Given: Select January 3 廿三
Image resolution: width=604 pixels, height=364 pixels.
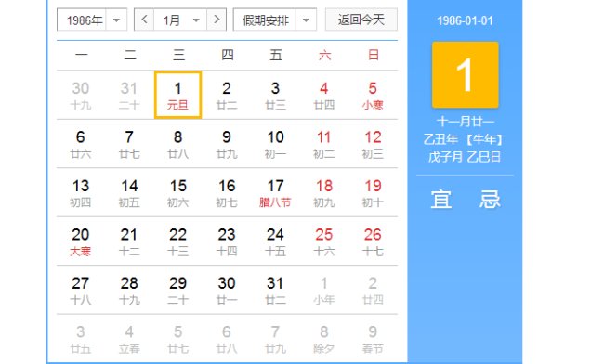Looking at the screenshot, I should 275,95.
